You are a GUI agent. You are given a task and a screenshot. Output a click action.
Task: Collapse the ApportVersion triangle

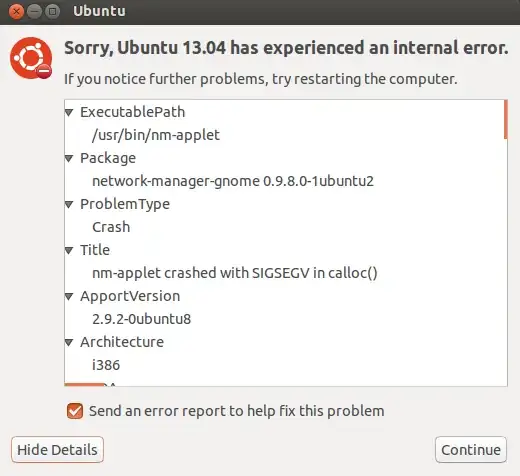coord(69,296)
